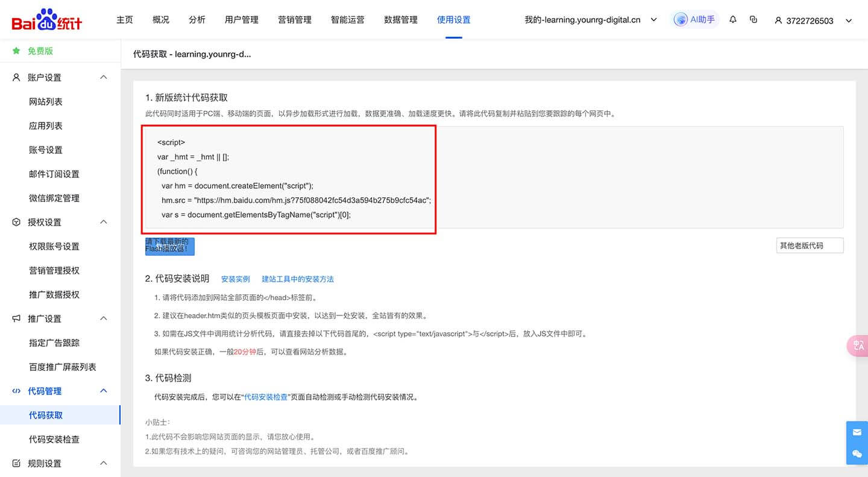Open the notification bell icon
This screenshot has height=477, width=868.
coord(733,20)
